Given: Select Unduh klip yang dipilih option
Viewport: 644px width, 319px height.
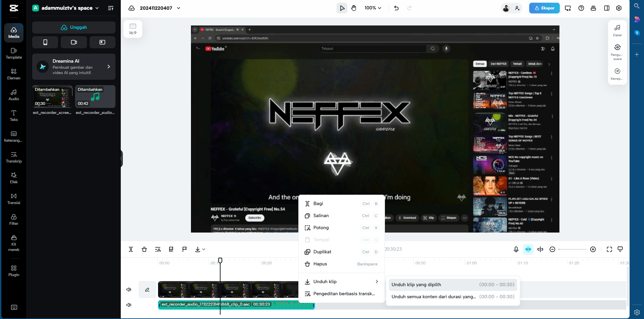Looking at the screenshot, I should pyautogui.click(x=453, y=285).
